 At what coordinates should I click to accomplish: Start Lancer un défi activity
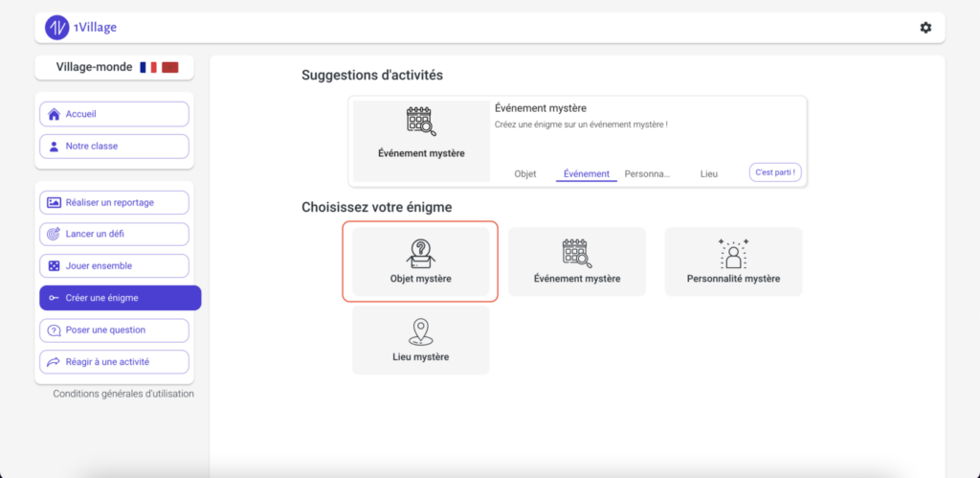(x=115, y=234)
